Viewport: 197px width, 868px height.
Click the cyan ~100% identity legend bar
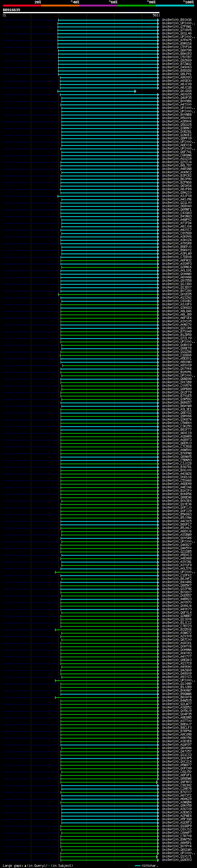(175, 6)
